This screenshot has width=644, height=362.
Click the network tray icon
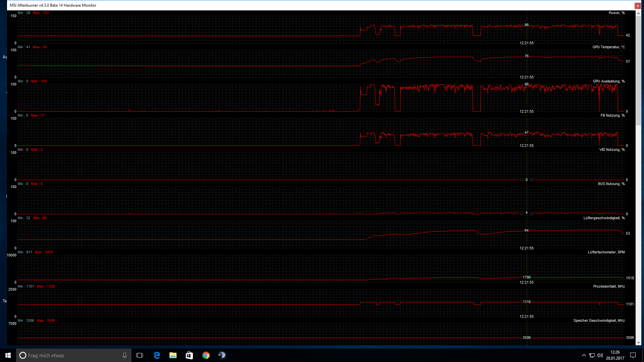click(x=592, y=355)
